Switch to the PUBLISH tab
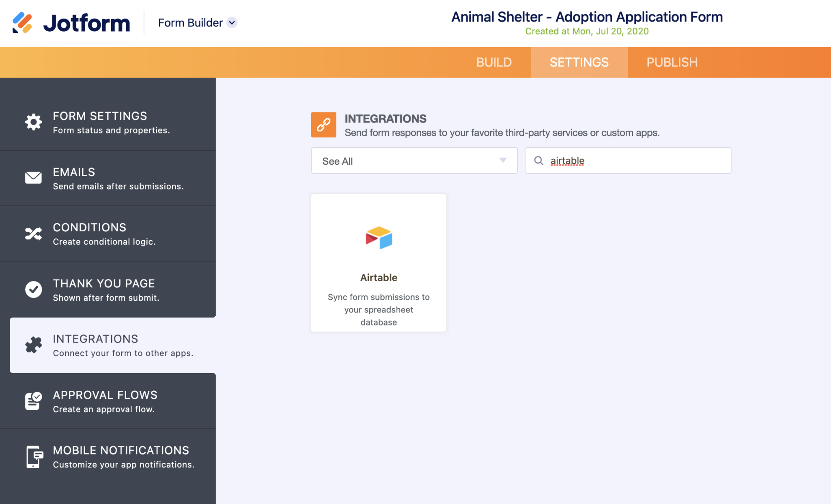The height and width of the screenshot is (504, 831). [x=672, y=62]
